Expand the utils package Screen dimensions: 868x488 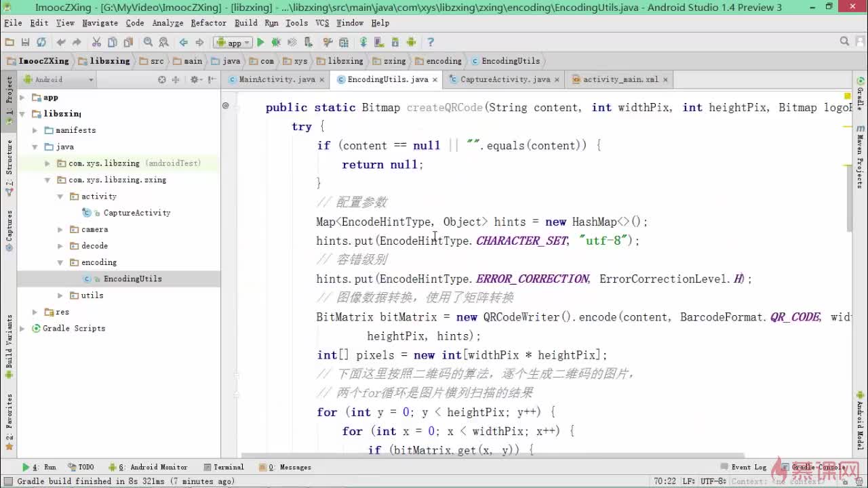pos(60,296)
